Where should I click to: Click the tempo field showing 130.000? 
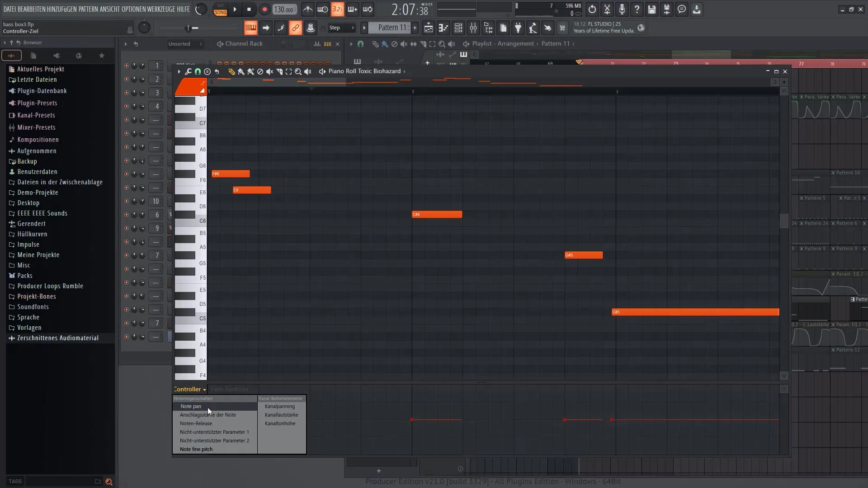click(285, 9)
